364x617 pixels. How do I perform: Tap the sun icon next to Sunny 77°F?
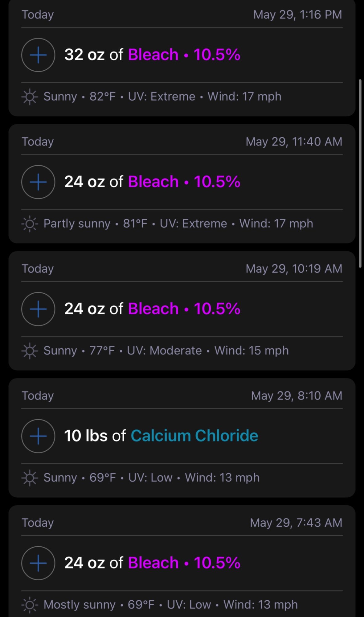(30, 351)
